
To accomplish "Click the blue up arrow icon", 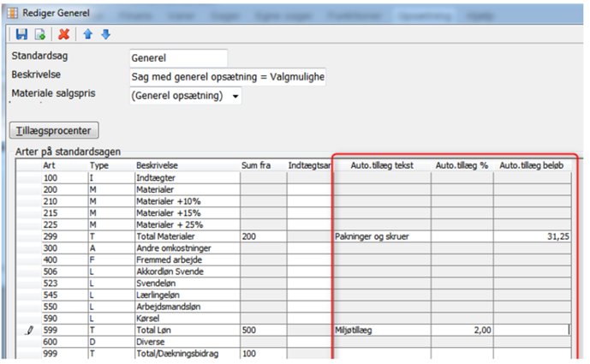I will click(87, 34).
